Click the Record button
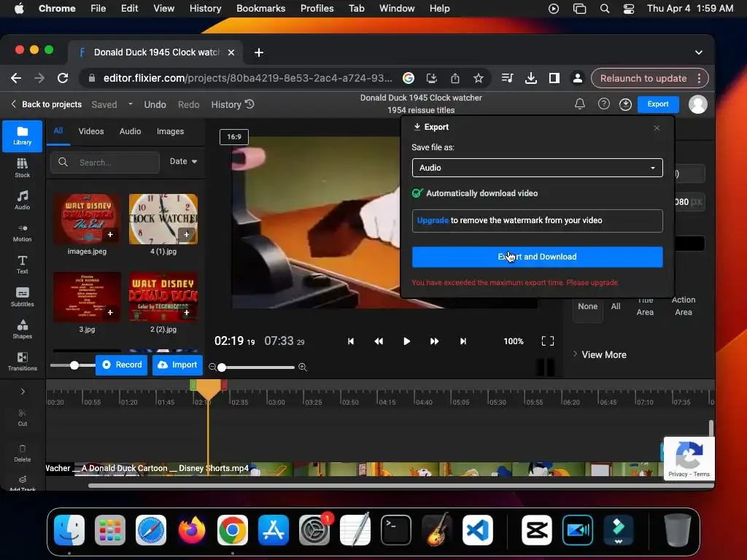Screen dimensions: 747x560 point(122,365)
